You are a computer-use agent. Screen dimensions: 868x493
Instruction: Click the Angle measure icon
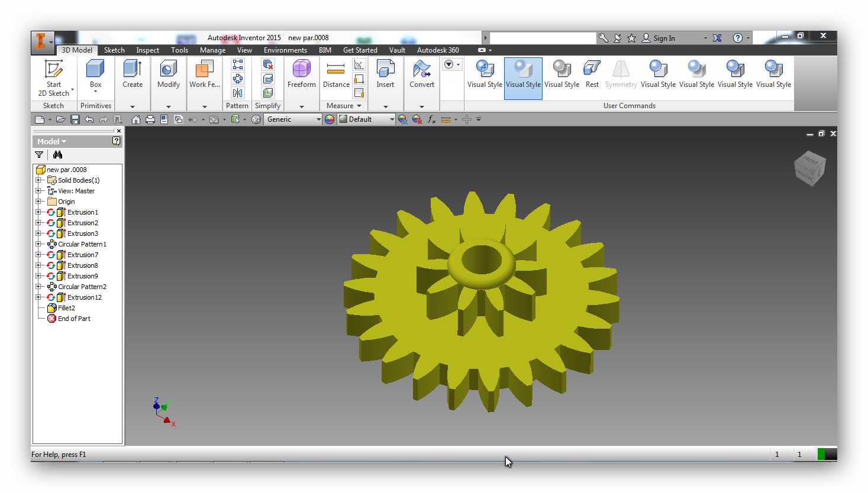click(x=359, y=64)
